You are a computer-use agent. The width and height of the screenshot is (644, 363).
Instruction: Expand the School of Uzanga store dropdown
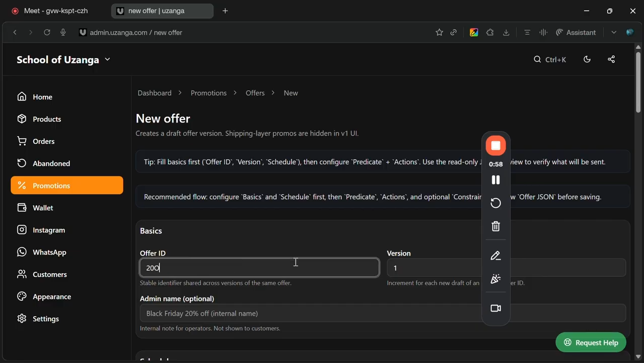click(x=63, y=59)
